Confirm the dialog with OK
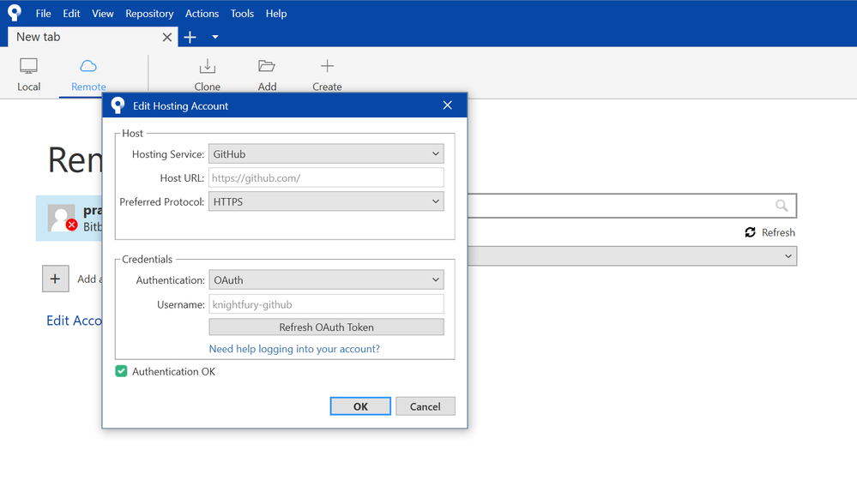This screenshot has width=857, height=504. pos(360,406)
